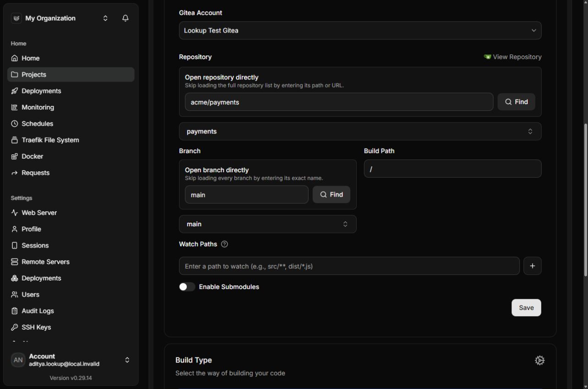This screenshot has height=389, width=588.
Task: Click the Remote Servers icon
Action: click(15, 262)
